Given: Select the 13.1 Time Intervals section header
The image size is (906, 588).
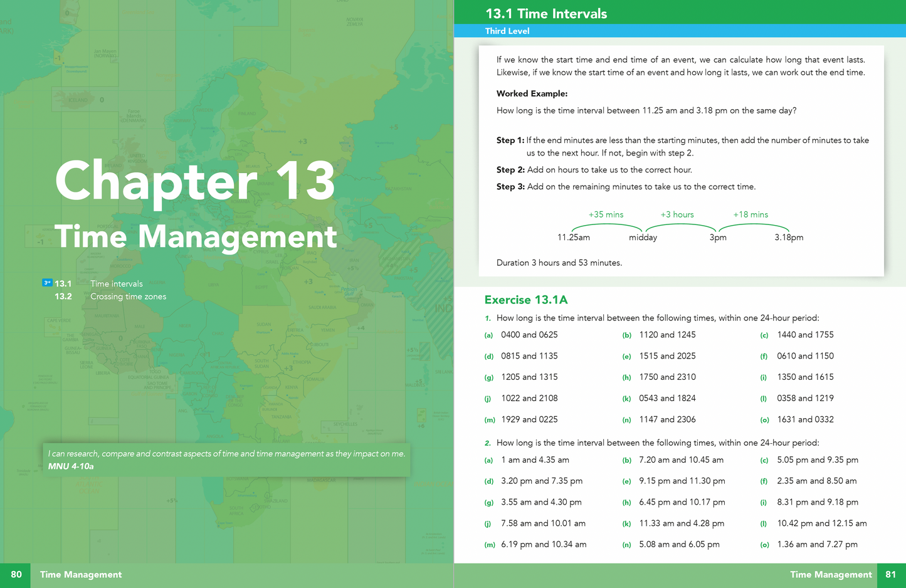Looking at the screenshot, I should [x=546, y=14].
